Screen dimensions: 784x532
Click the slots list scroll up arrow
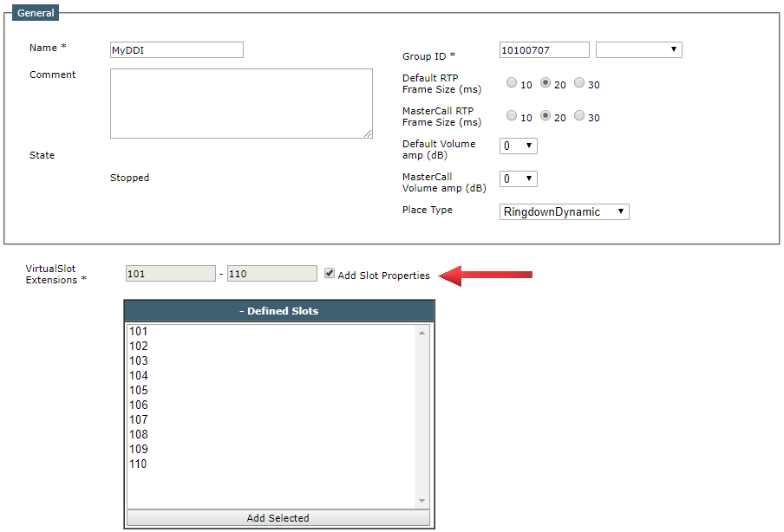pos(421,333)
